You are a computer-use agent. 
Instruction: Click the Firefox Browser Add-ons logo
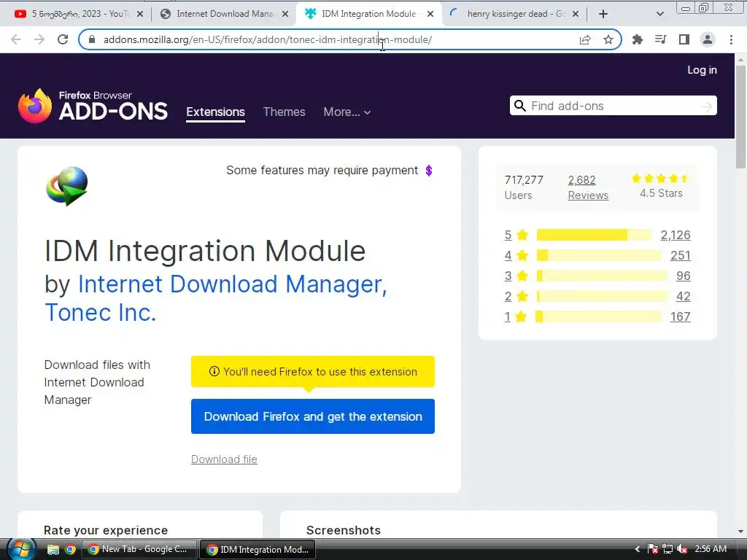click(x=93, y=106)
